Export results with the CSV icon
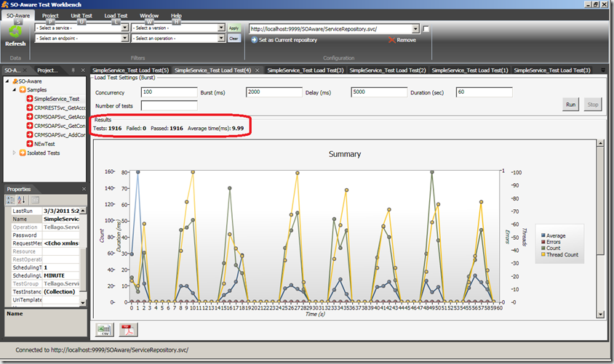The width and height of the screenshot is (614, 364). [105, 330]
